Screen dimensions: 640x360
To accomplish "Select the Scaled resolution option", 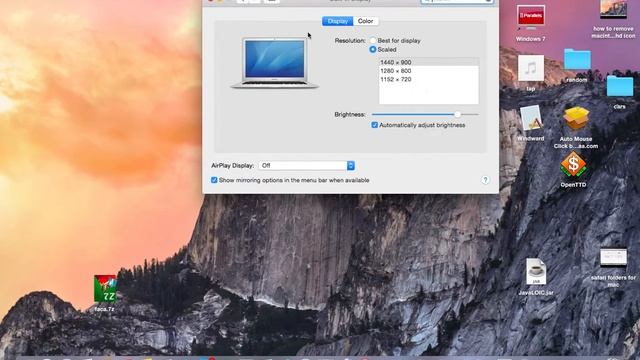I will [x=373, y=49].
